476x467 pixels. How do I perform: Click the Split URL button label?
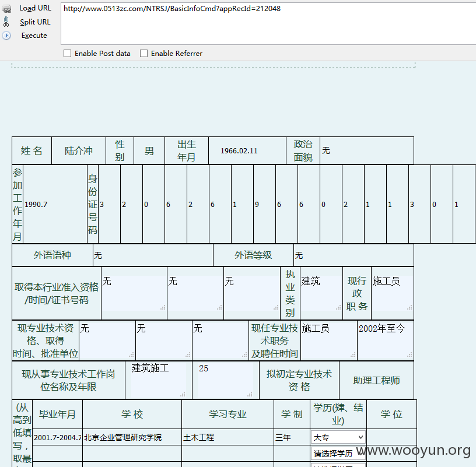pyautogui.click(x=35, y=22)
